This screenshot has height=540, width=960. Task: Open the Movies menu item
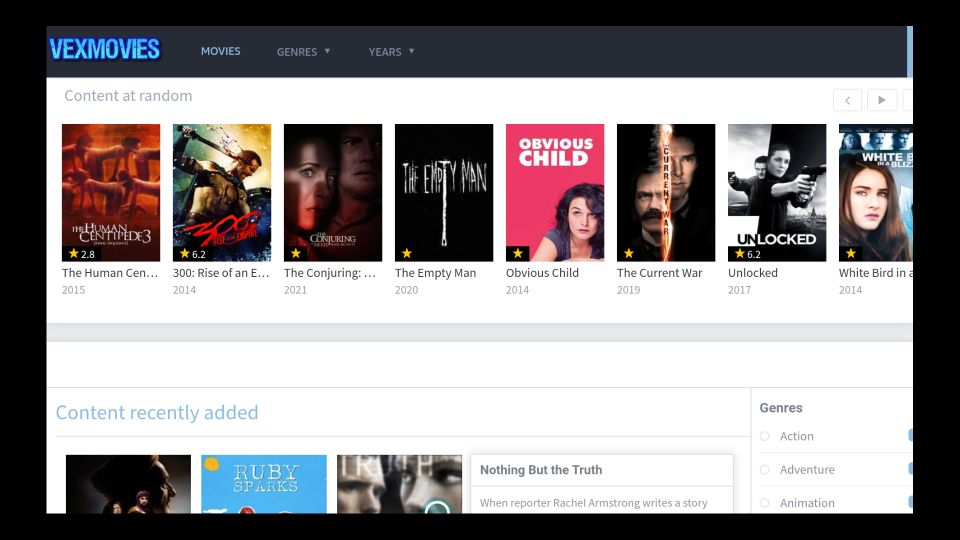click(220, 51)
